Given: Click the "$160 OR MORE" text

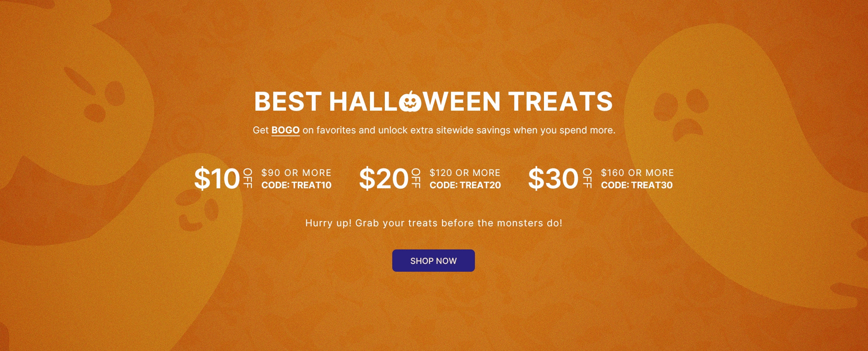Looking at the screenshot, I should point(637,173).
